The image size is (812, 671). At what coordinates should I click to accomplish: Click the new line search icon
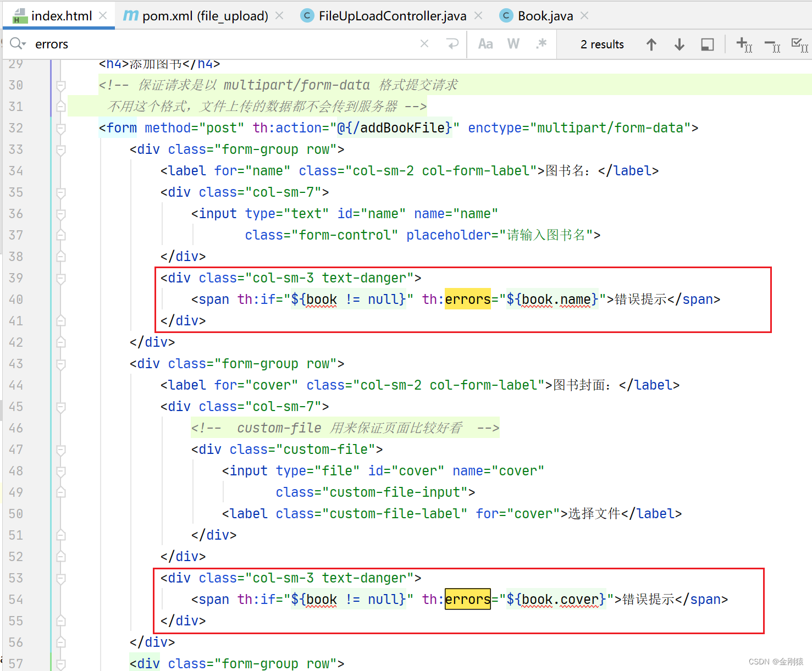coord(452,43)
